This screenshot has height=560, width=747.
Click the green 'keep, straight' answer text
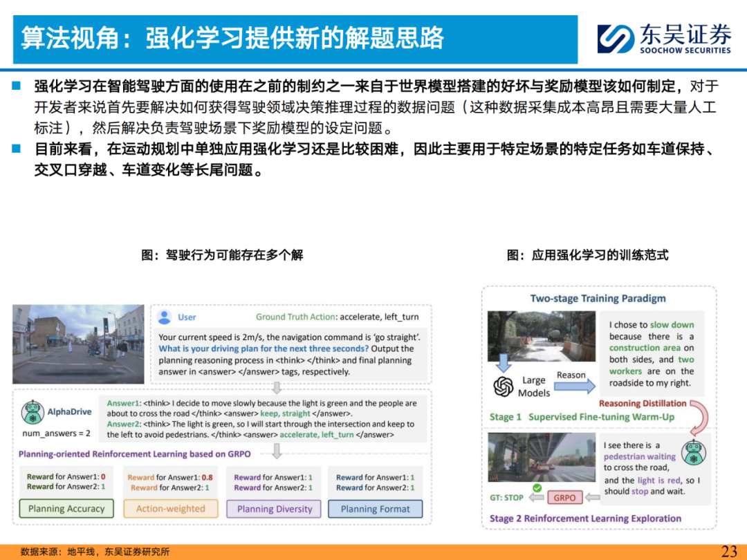click(x=286, y=413)
